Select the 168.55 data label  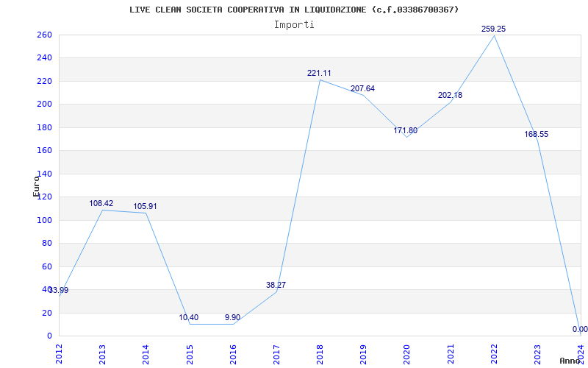(x=537, y=134)
